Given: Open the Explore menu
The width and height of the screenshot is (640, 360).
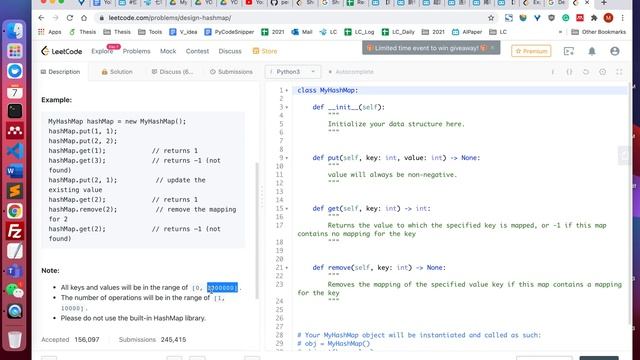Looking at the screenshot, I should click(x=102, y=51).
